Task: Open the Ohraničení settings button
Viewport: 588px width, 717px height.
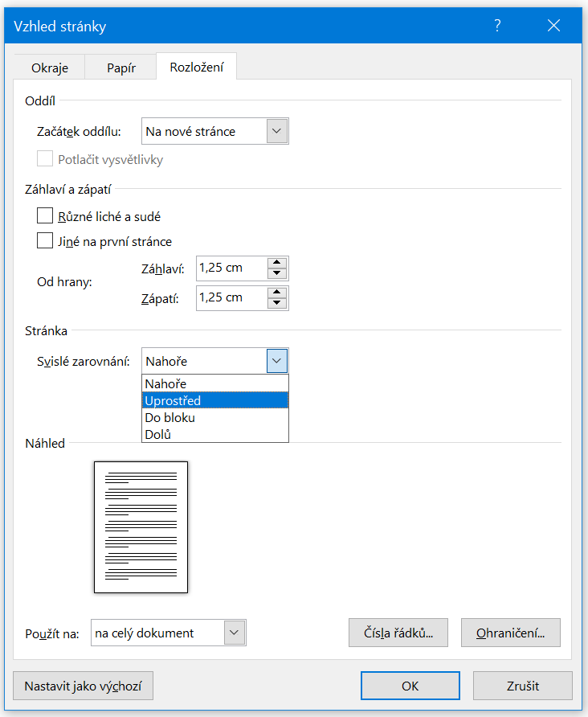Action: coord(510,633)
